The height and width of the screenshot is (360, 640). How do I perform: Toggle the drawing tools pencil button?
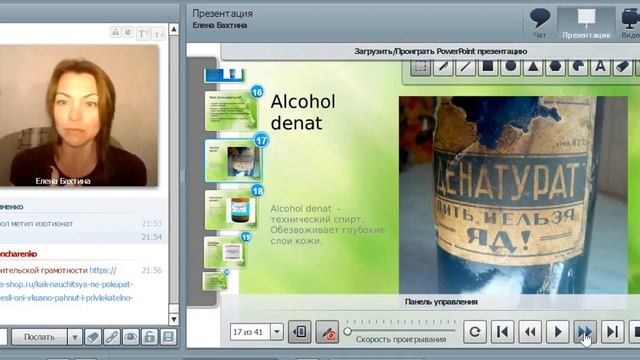pyautogui.click(x=327, y=332)
